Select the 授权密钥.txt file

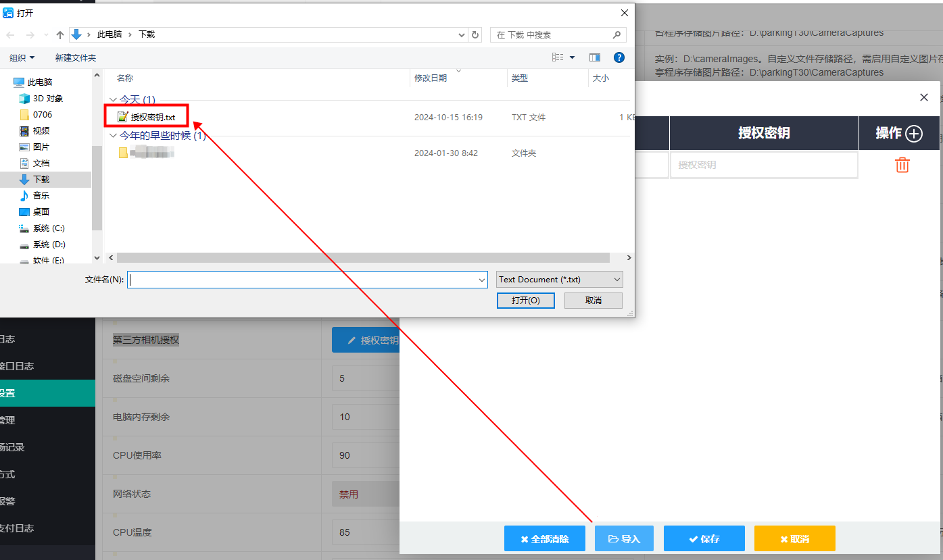coord(147,117)
